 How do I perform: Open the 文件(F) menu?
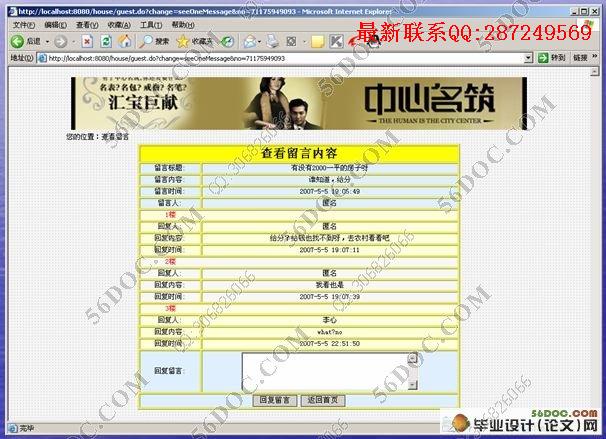tap(24, 25)
